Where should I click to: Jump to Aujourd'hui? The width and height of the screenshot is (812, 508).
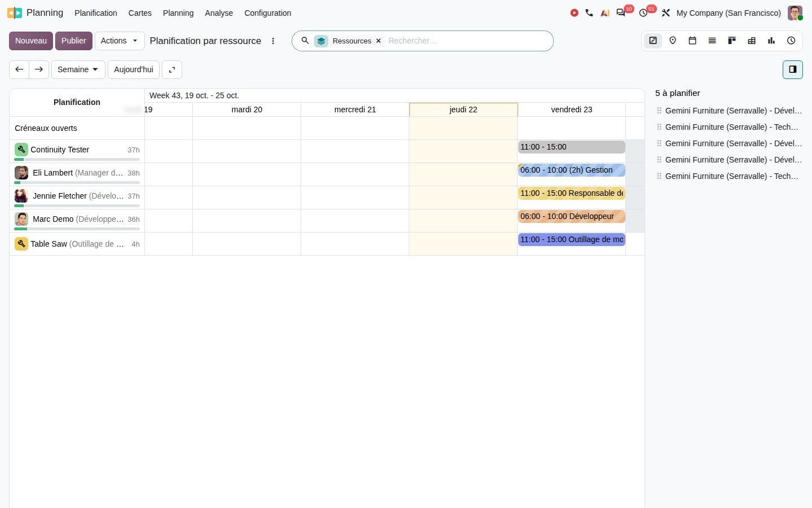(x=134, y=69)
